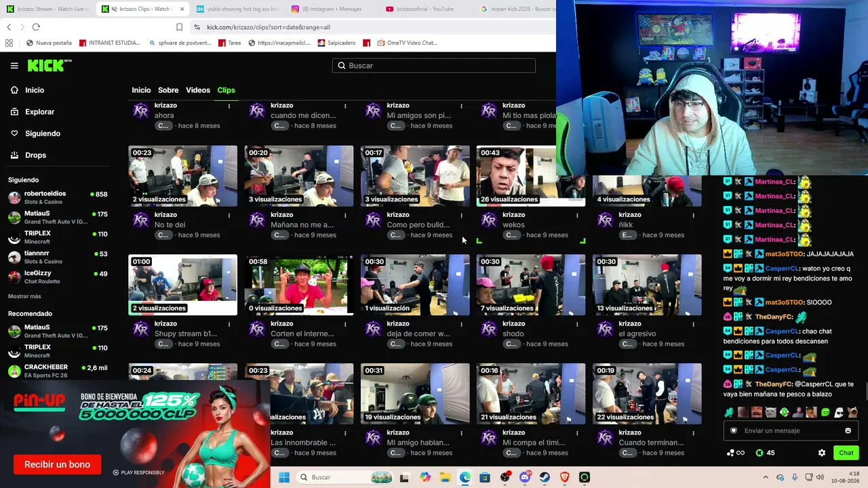868x488 pixels.
Task: Click the Kick app icon in the taskbar
Action: point(585,477)
